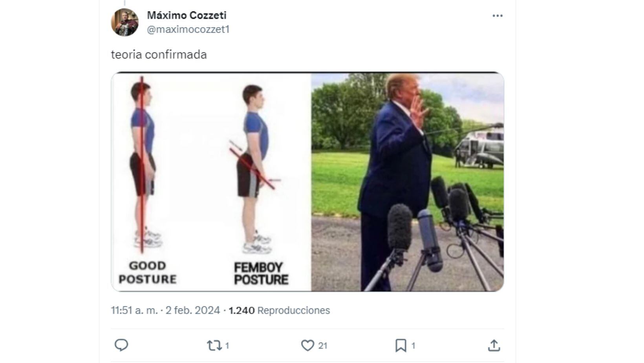Select the tweet text "teoria confirmada"
This screenshot has height=363, width=644.
(159, 55)
